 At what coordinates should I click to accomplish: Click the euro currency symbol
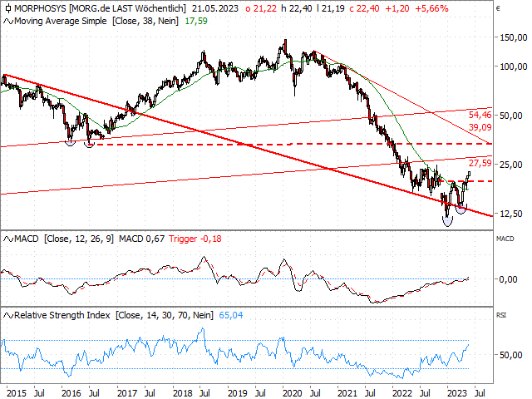[x=498, y=9]
